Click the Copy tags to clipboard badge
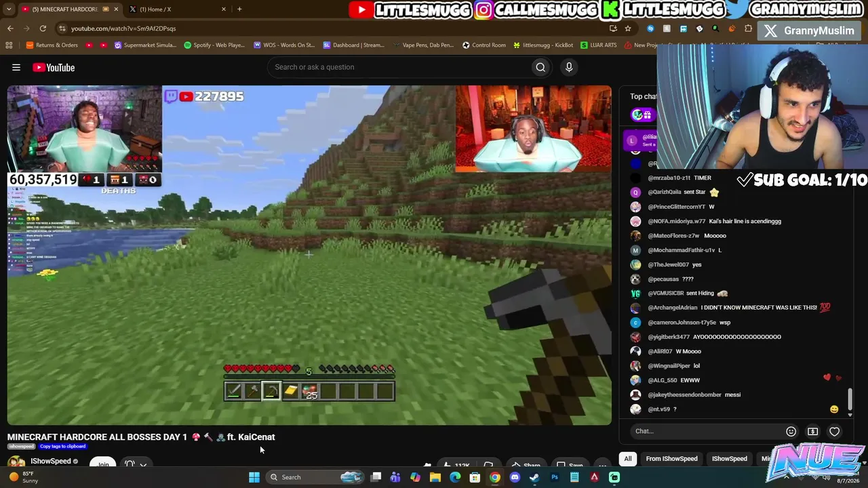 (62, 447)
